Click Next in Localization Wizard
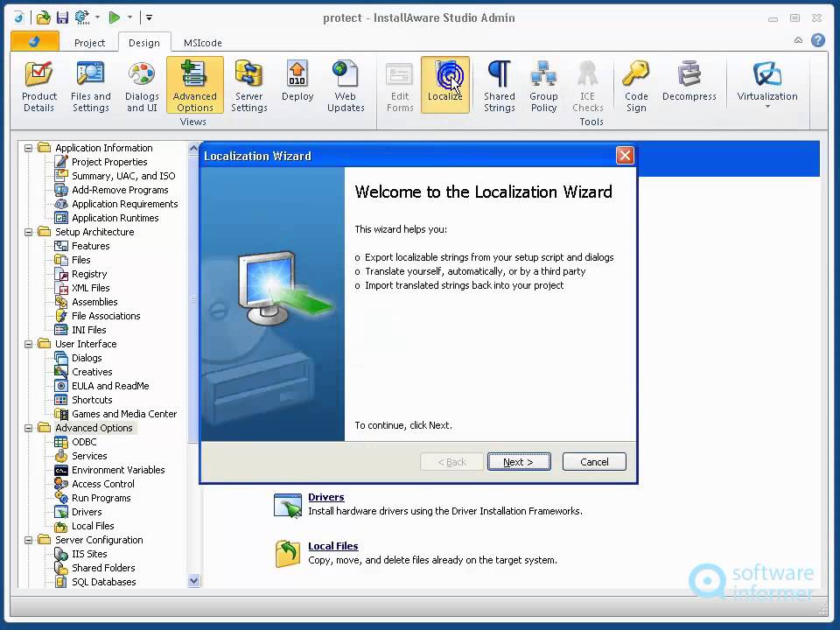Image resolution: width=840 pixels, height=630 pixels. (519, 462)
